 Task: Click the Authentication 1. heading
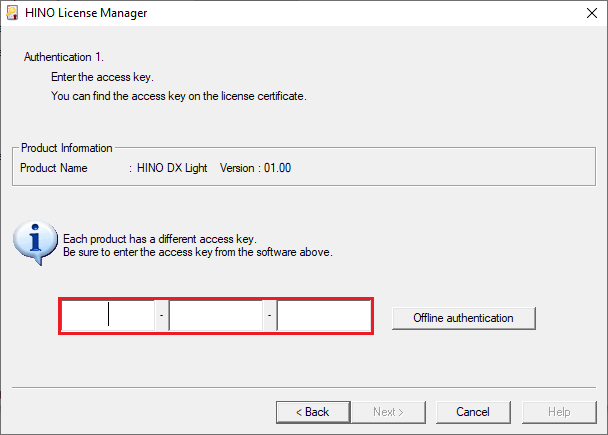coord(64,57)
